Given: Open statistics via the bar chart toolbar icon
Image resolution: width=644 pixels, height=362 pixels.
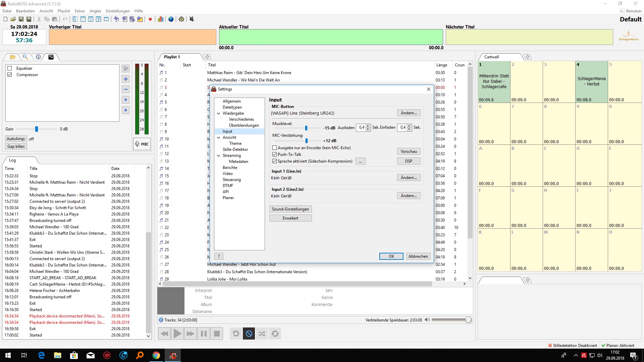Looking at the screenshot, I should 161,19.
